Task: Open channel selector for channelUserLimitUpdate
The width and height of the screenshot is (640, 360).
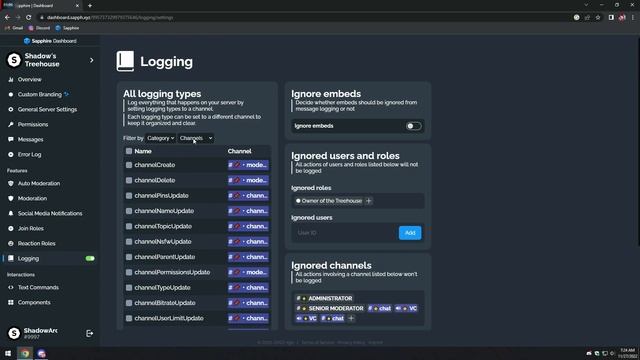Action: coord(248,318)
